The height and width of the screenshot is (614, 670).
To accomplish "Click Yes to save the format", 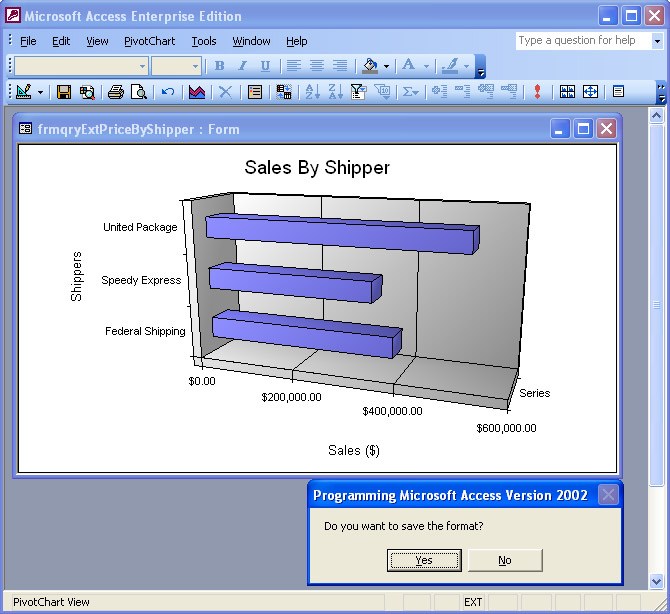I will click(424, 560).
